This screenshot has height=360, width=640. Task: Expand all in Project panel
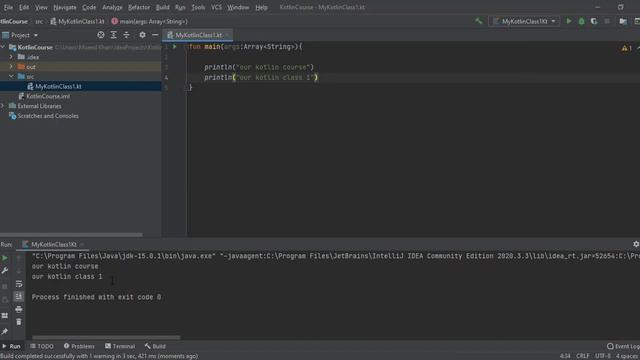pyautogui.click(x=113, y=35)
